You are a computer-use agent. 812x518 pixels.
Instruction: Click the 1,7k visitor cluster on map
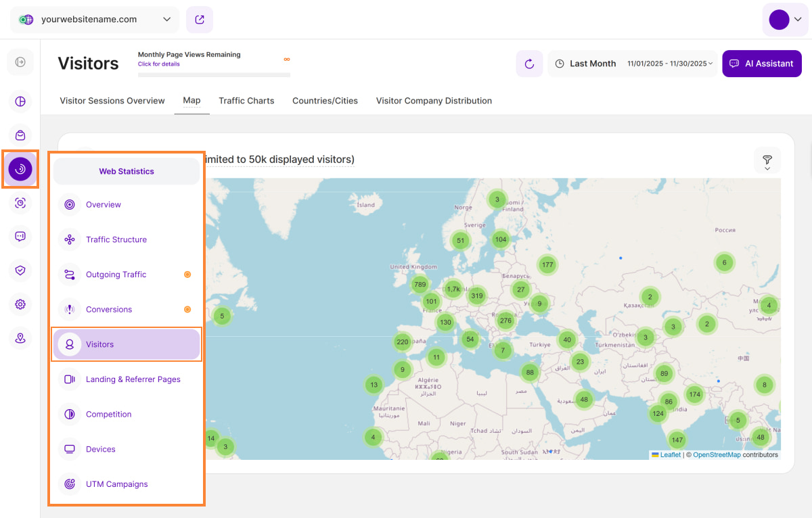453,289
